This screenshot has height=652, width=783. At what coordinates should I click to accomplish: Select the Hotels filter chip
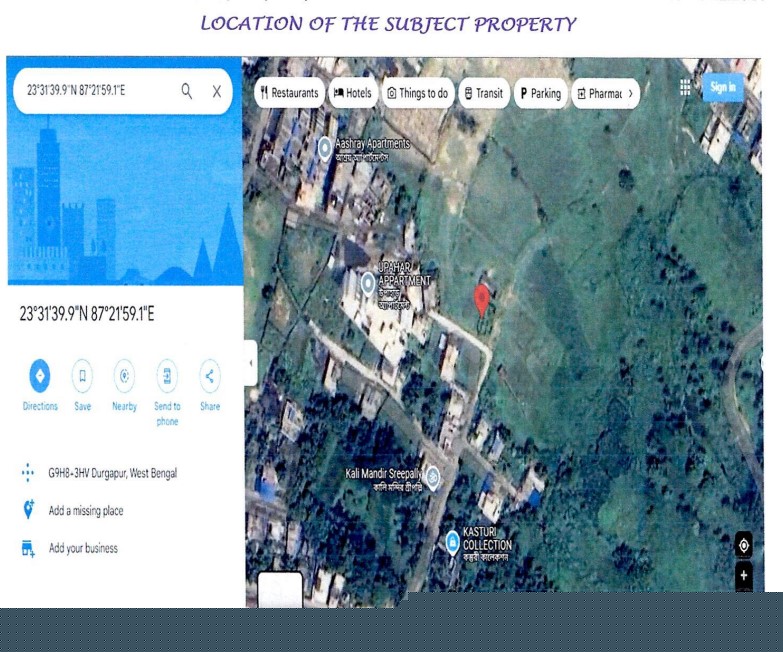coord(353,93)
